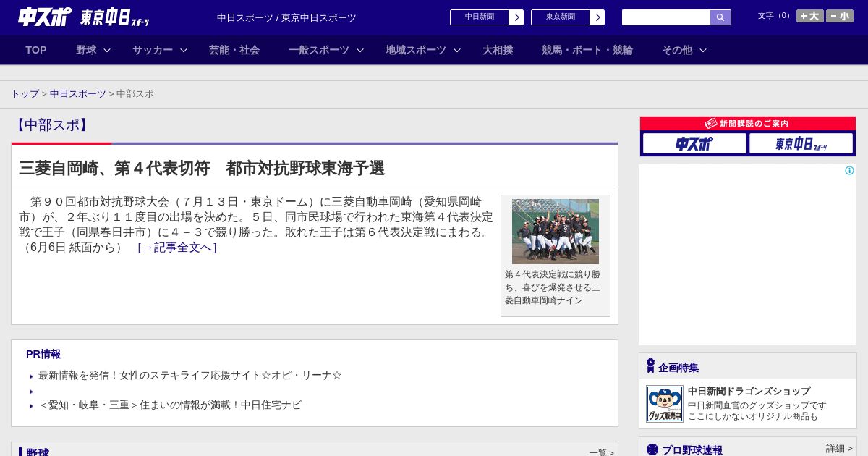Open the 一般スポーツ menu

[x=319, y=50]
